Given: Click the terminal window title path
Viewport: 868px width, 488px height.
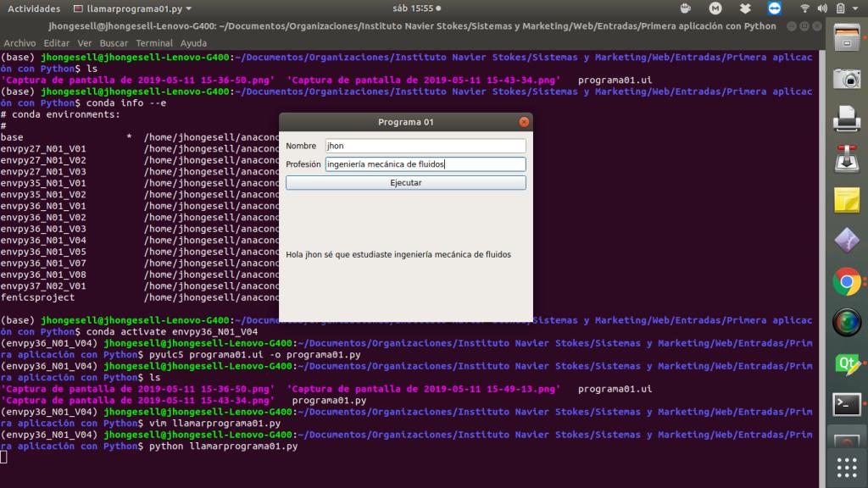Looking at the screenshot, I should tap(412, 26).
